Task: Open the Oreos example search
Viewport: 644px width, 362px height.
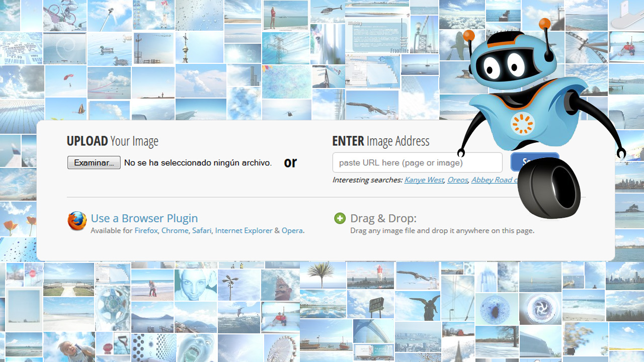Action: pos(457,180)
